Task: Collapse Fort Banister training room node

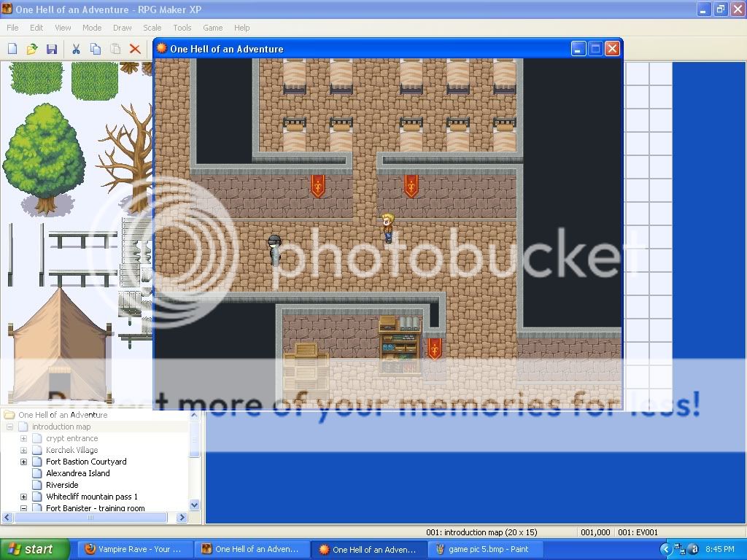Action: pos(23,508)
